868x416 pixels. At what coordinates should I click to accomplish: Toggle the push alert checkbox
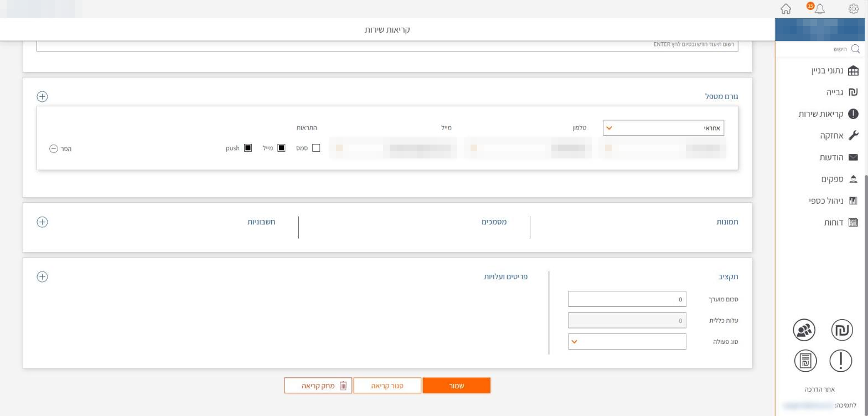(x=248, y=148)
